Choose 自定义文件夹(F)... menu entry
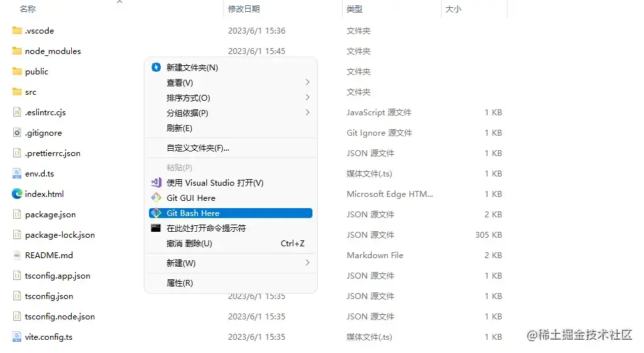Image resolution: width=644 pixels, height=353 pixels. [231, 148]
